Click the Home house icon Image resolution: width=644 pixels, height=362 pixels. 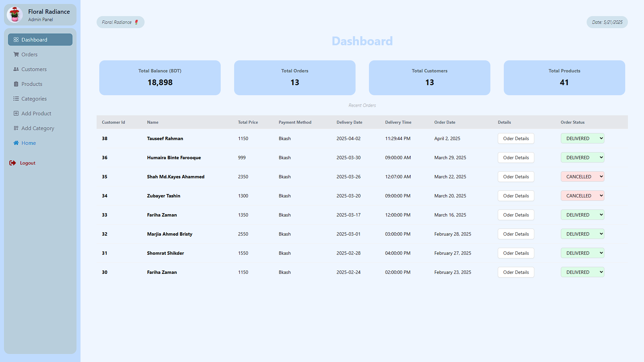click(x=16, y=143)
